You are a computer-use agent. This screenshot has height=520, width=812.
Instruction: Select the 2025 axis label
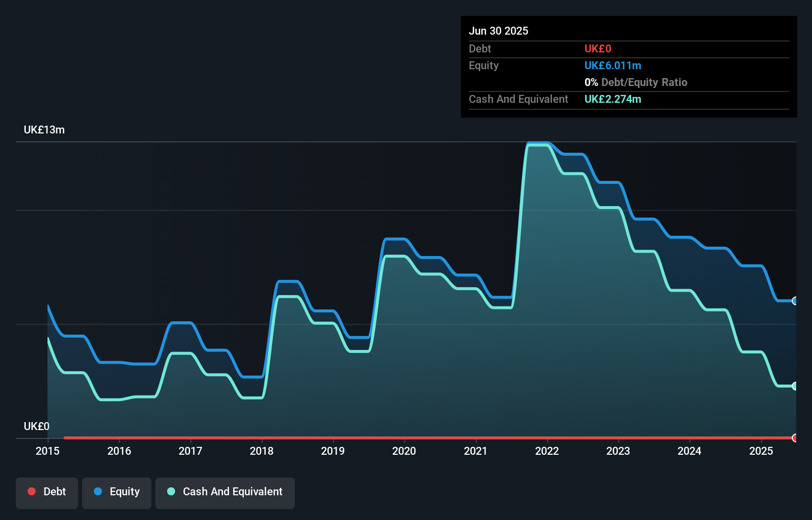click(x=761, y=451)
